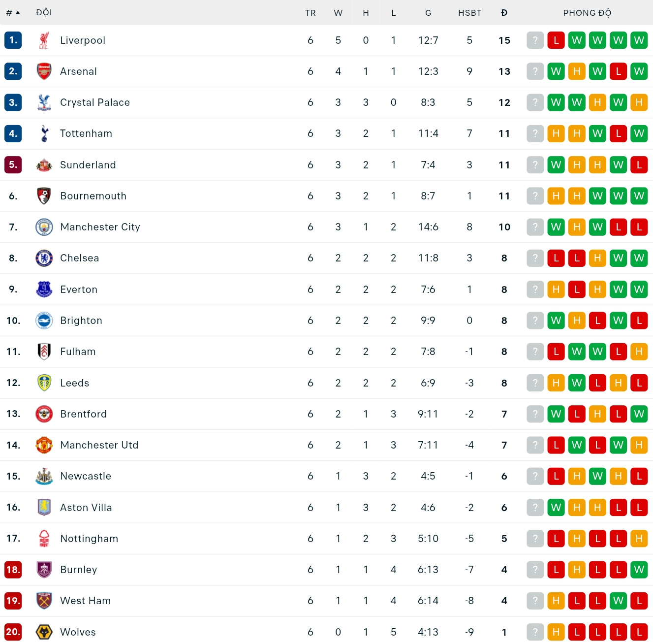Click the Newcastle crest icon
The height and width of the screenshot is (644, 653).
coord(44,476)
